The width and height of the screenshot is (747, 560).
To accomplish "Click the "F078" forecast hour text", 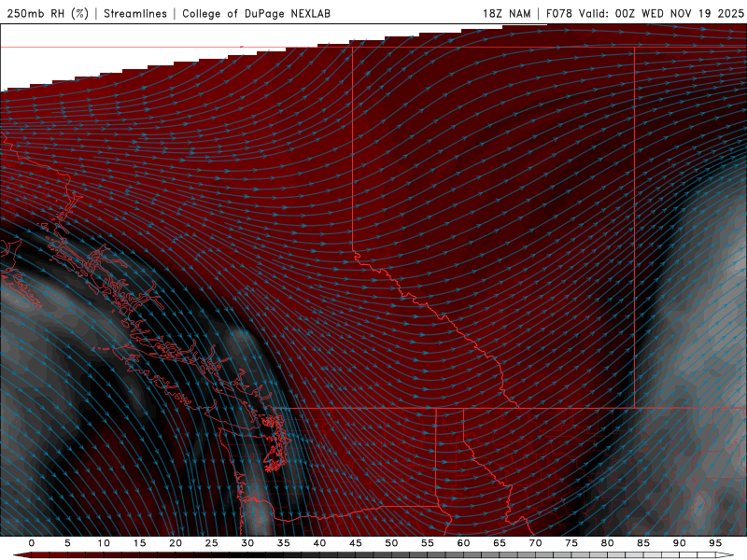I will 559,13.
